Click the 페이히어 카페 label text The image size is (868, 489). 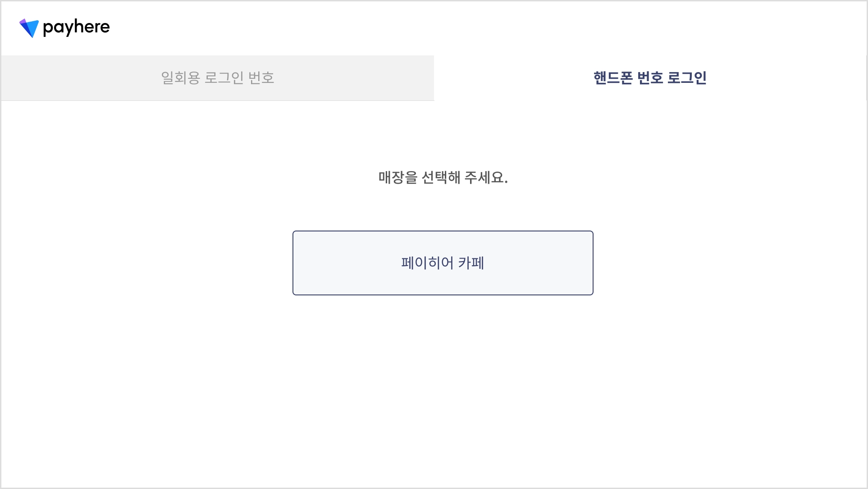click(443, 263)
